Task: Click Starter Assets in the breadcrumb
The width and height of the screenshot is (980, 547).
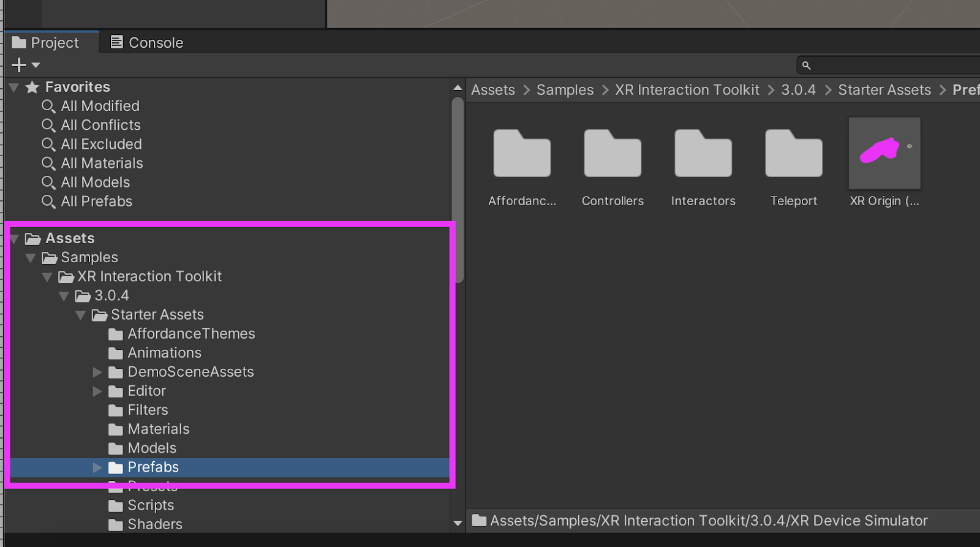Action: 884,90
